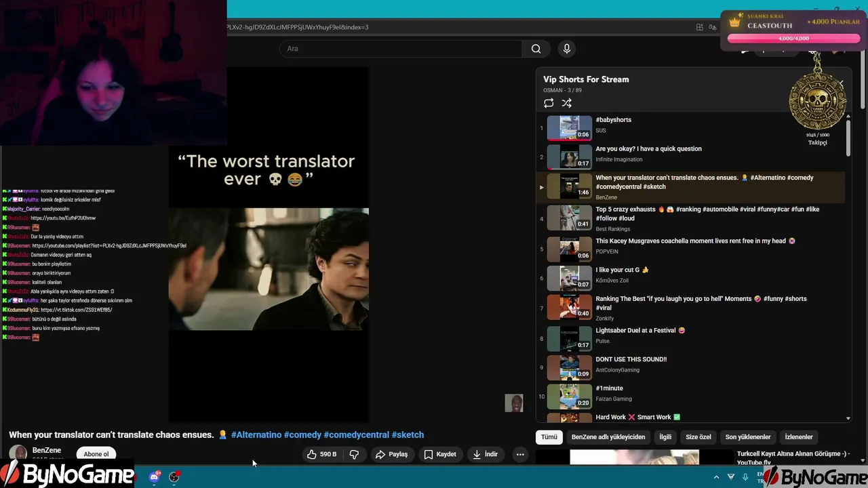This screenshot has height=488, width=868.
Task: Click the Best Rankings channel name
Action: (612, 229)
